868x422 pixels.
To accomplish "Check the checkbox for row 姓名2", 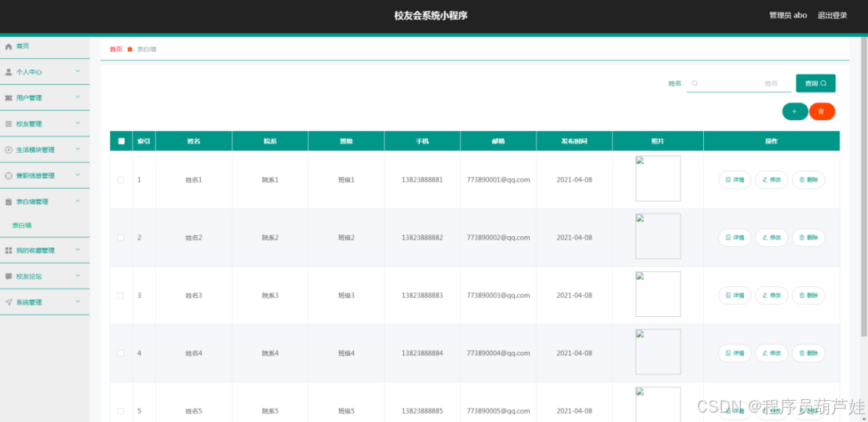I will (x=121, y=238).
